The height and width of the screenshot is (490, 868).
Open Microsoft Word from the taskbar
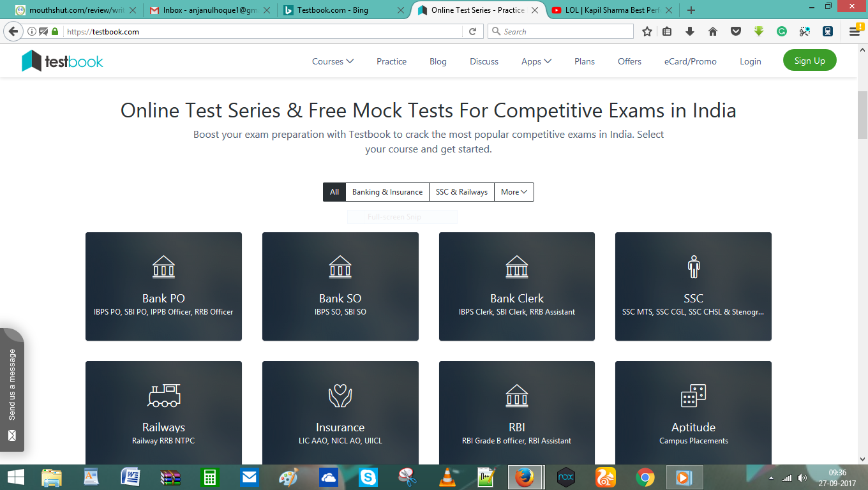(130, 477)
